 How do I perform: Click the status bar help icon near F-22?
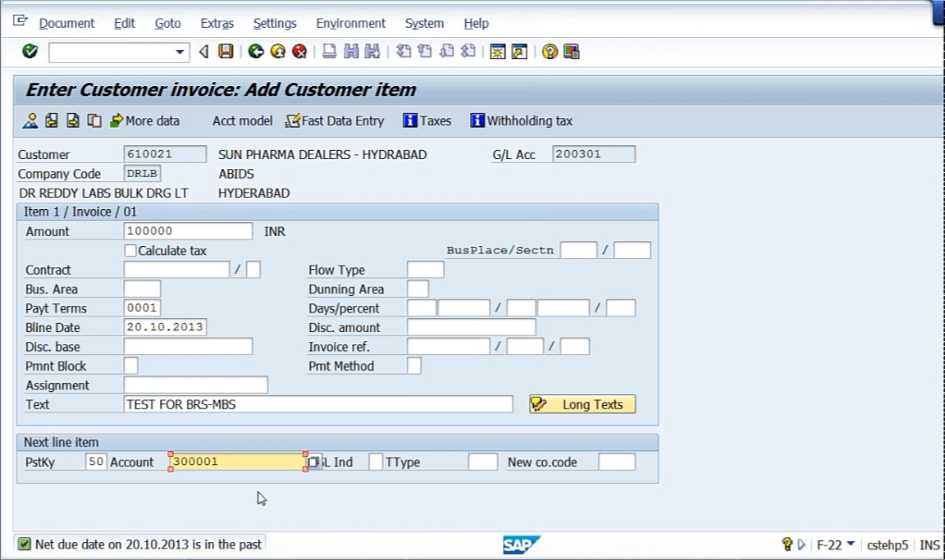787,544
